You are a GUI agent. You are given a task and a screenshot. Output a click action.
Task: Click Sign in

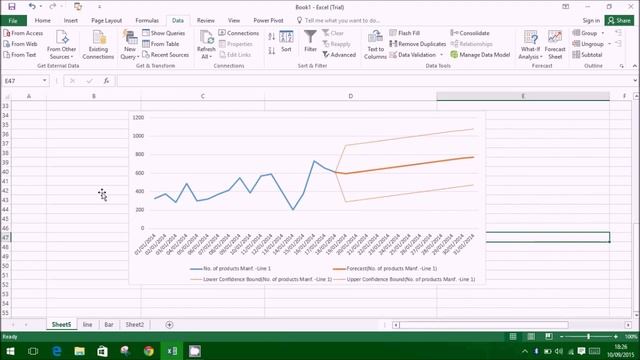click(591, 20)
